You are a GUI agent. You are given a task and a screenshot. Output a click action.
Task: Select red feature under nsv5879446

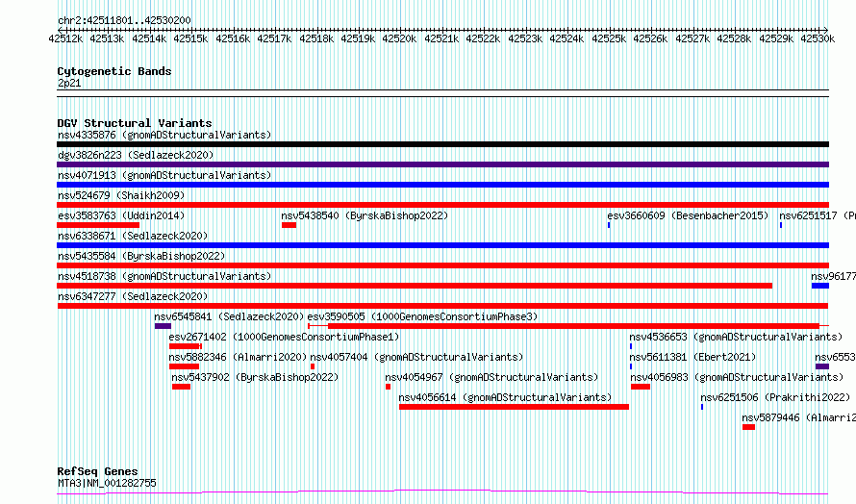tap(748, 427)
